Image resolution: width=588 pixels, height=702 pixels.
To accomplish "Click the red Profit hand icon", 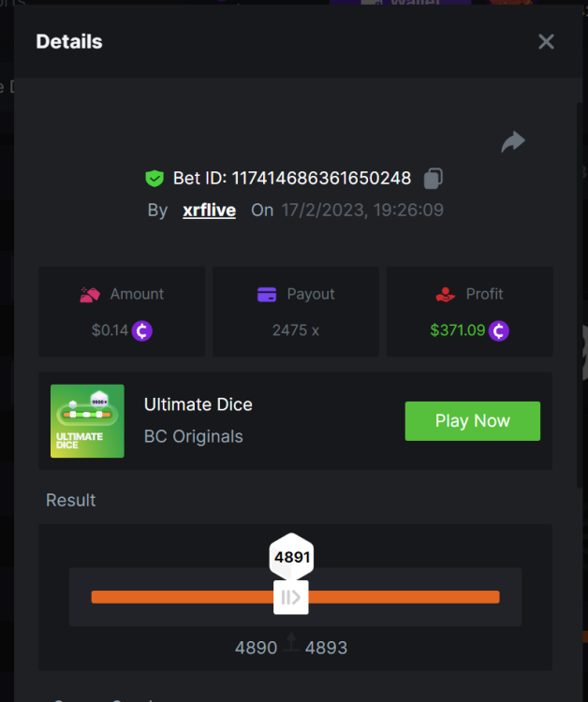I will [445, 295].
